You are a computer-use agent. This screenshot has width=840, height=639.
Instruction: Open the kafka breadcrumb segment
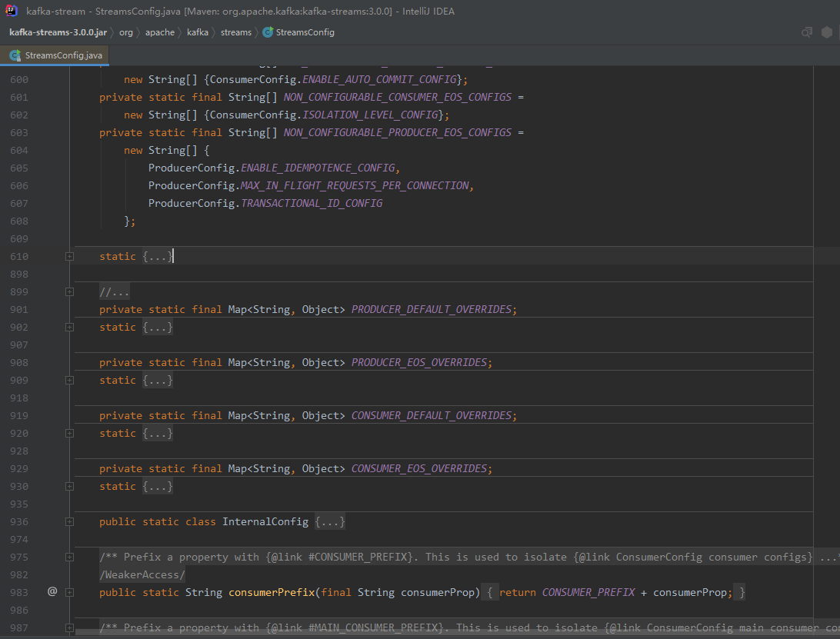pyautogui.click(x=198, y=32)
